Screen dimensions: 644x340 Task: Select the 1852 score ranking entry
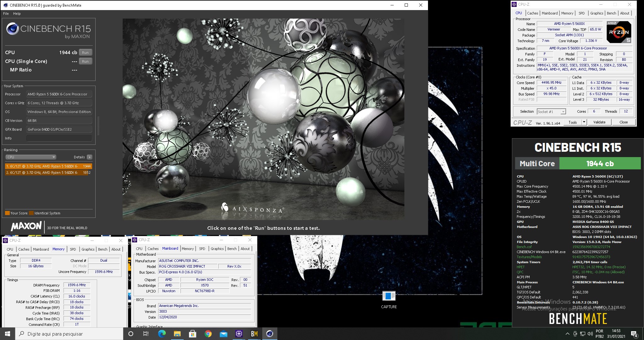click(48, 173)
